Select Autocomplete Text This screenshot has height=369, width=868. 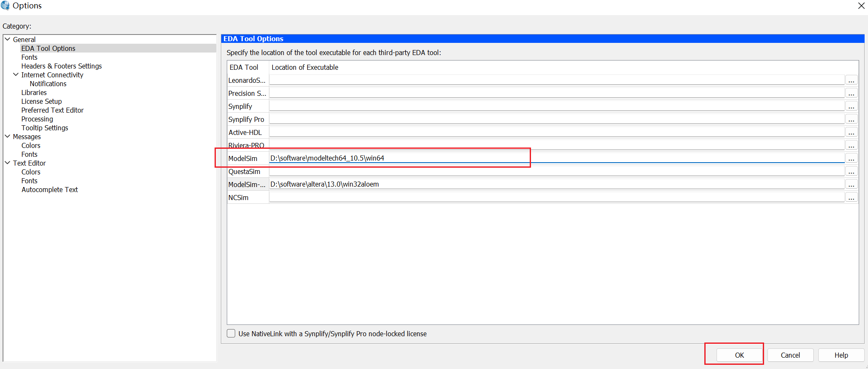tap(50, 190)
